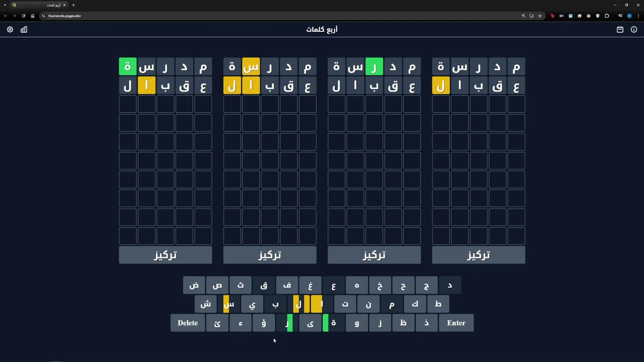The height and width of the screenshot is (362, 644).
Task: Tap the yellow-marked ل key on the keyboard
Action: tap(298, 304)
